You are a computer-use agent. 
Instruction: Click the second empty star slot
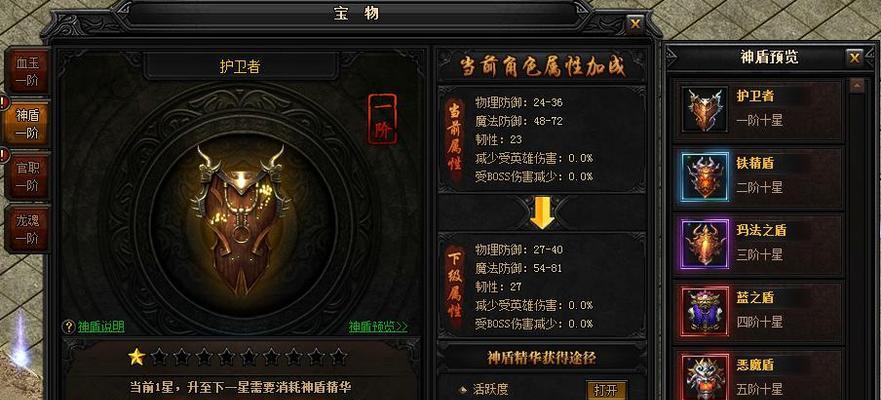[181, 356]
